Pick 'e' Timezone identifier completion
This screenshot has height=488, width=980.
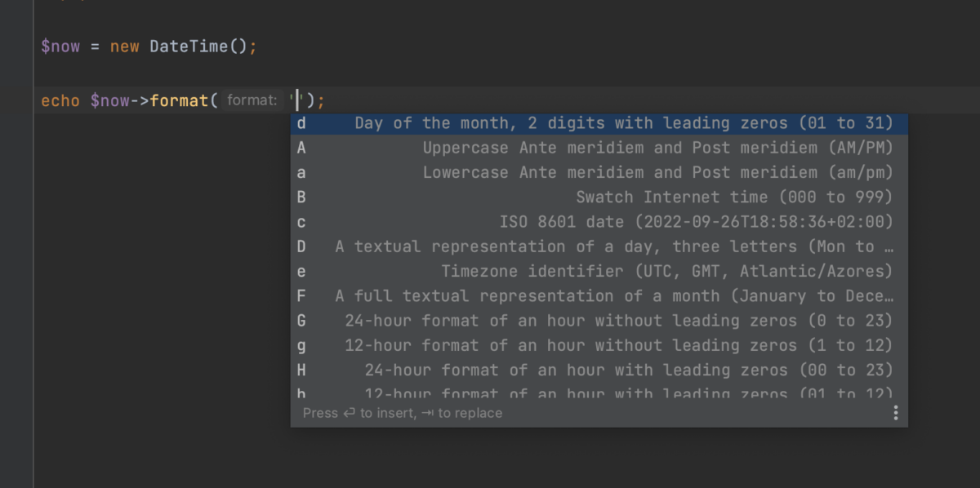point(599,271)
